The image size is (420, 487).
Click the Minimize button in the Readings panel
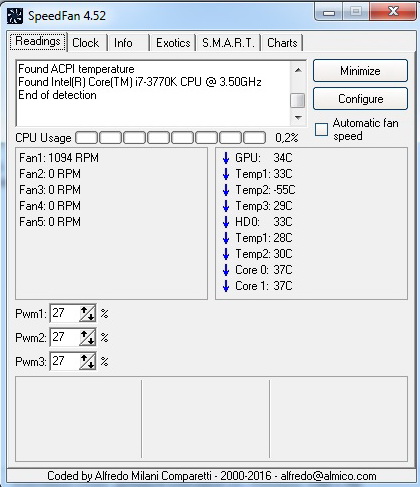point(360,71)
